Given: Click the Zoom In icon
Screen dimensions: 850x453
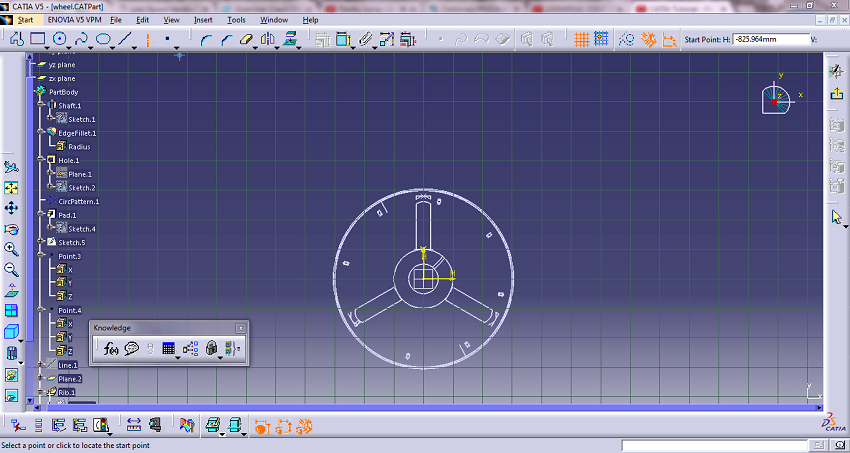Looking at the screenshot, I should [11, 249].
